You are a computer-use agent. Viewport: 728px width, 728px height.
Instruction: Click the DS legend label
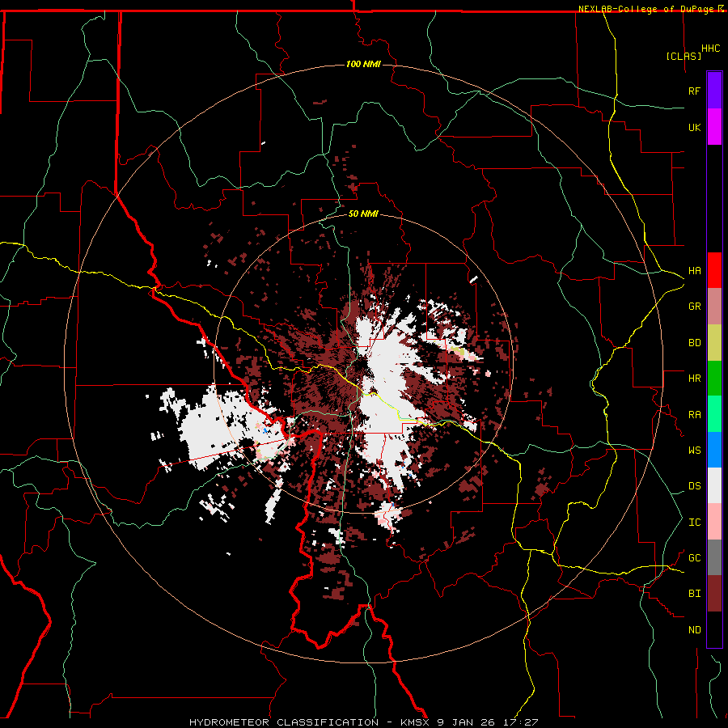694,486
